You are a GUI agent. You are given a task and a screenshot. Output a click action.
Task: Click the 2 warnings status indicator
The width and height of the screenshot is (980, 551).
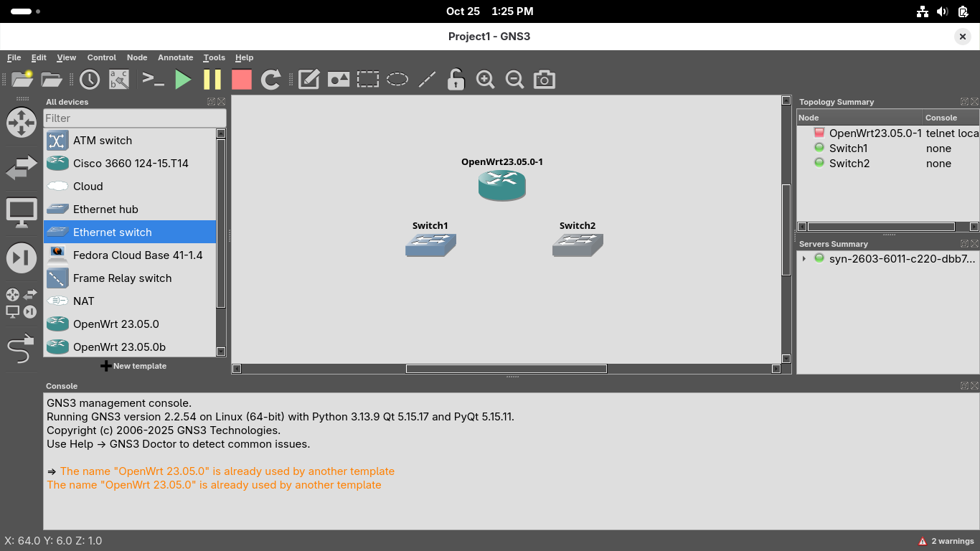946,541
